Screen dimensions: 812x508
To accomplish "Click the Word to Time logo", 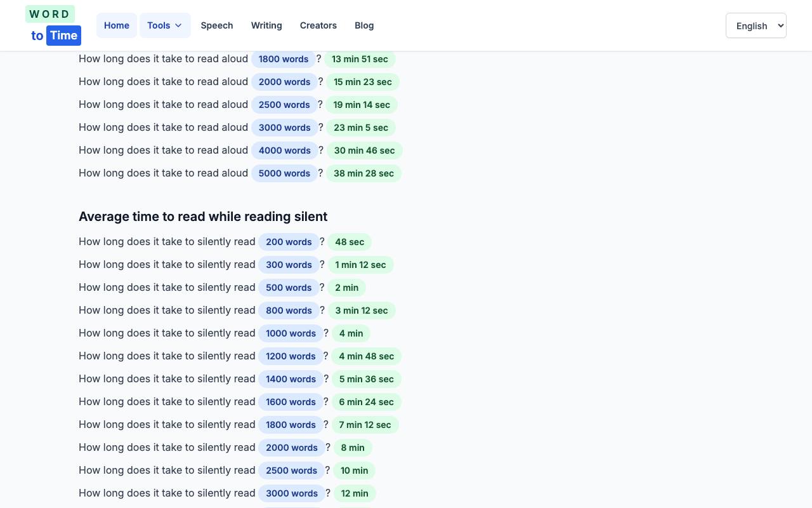I will coord(53,25).
